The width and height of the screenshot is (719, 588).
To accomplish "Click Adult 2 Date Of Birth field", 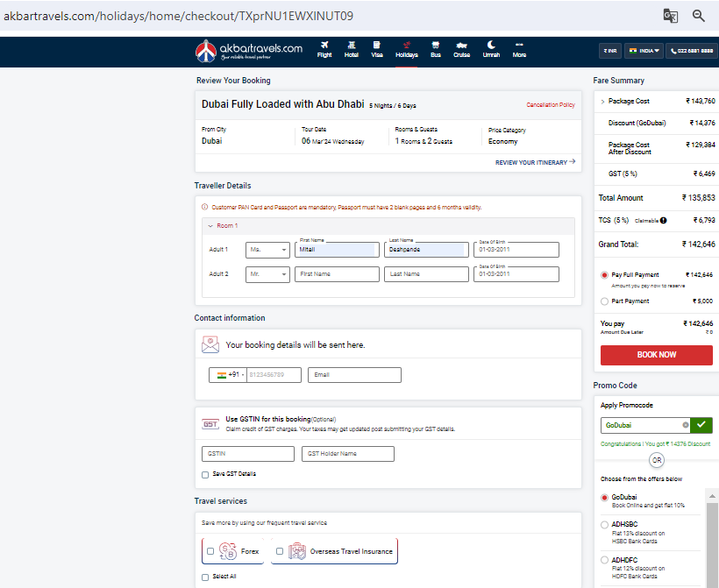I will (516, 274).
